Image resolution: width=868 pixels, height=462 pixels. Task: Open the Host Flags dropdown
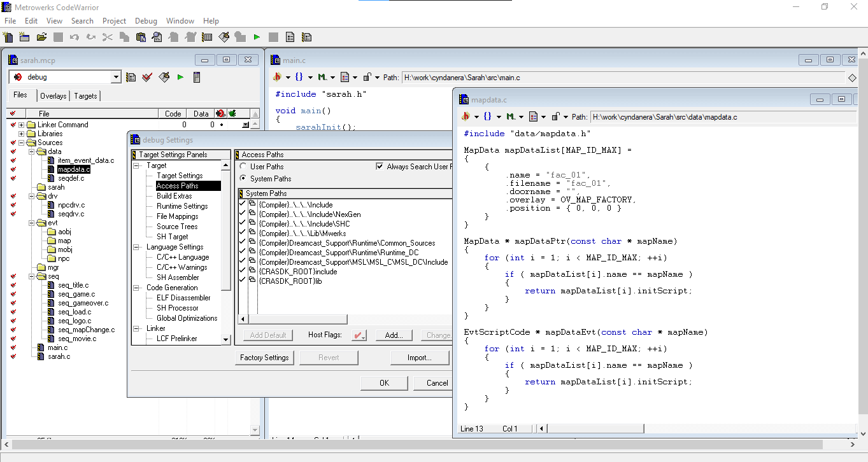pyautogui.click(x=359, y=335)
